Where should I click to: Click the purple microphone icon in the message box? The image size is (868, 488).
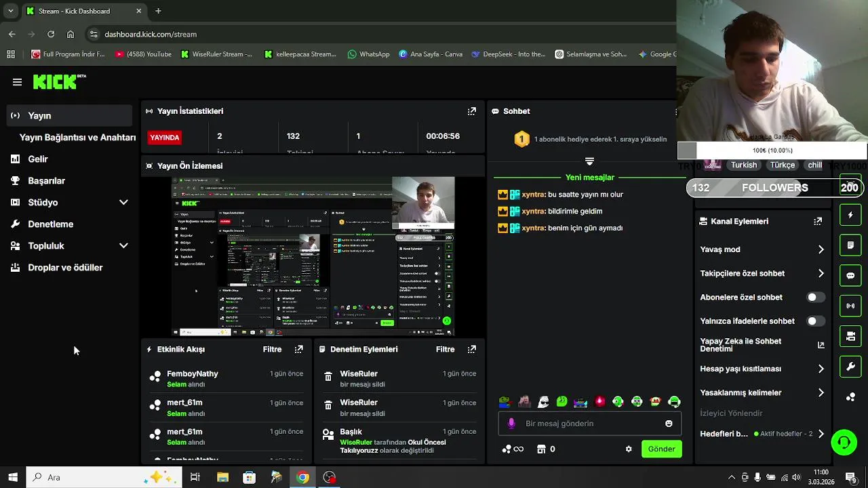click(511, 423)
